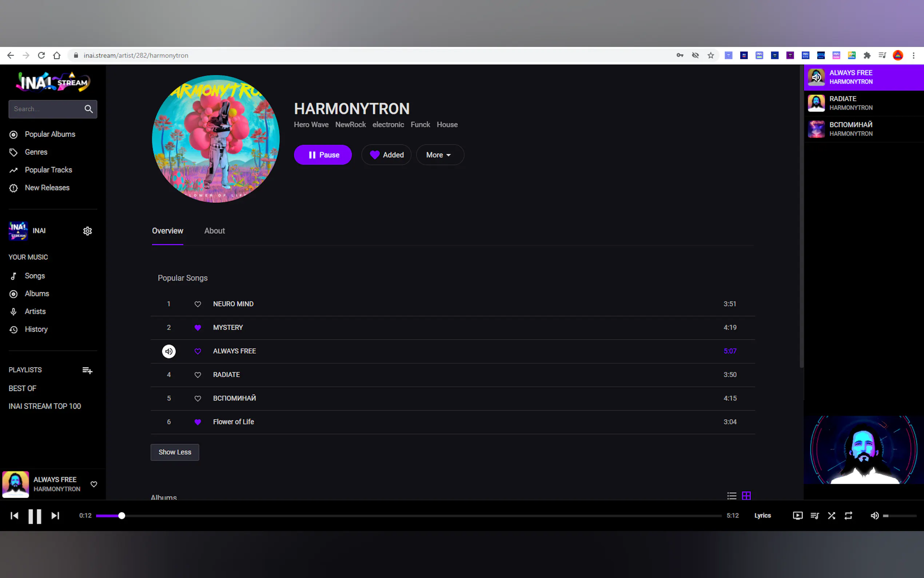
Task: Toggle repeat mode in player bar
Action: pyautogui.click(x=848, y=516)
